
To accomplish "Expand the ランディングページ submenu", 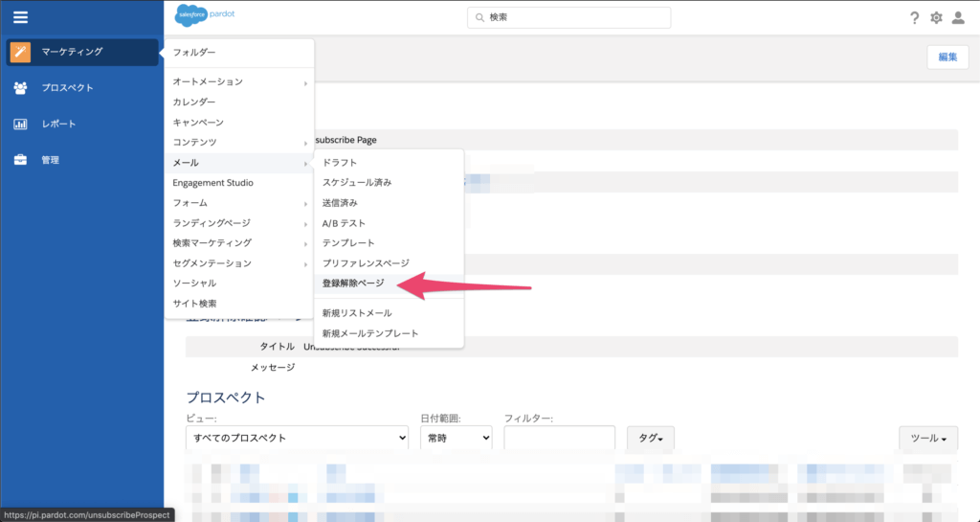I will pos(238,223).
